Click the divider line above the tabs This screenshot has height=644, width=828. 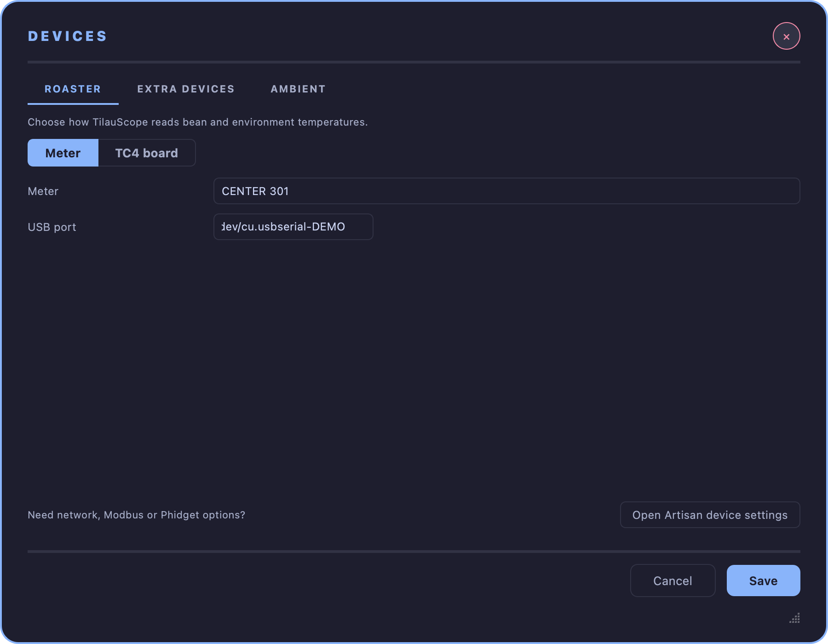click(414, 62)
